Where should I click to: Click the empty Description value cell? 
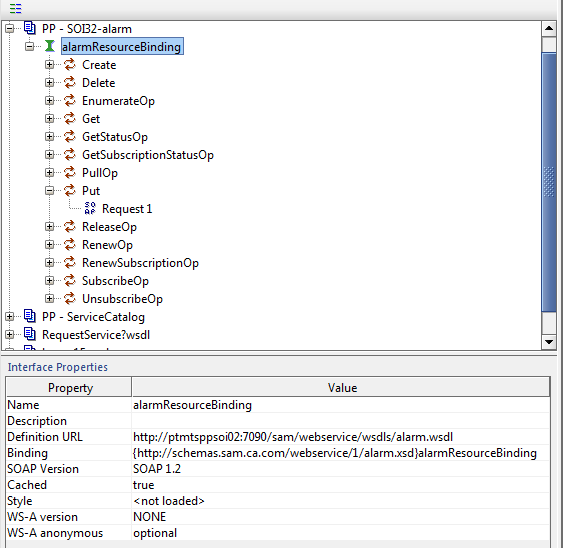click(x=341, y=421)
